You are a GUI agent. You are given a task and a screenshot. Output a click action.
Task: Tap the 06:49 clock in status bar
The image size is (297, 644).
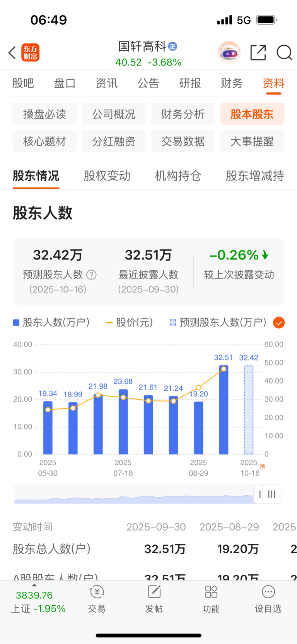49,20
